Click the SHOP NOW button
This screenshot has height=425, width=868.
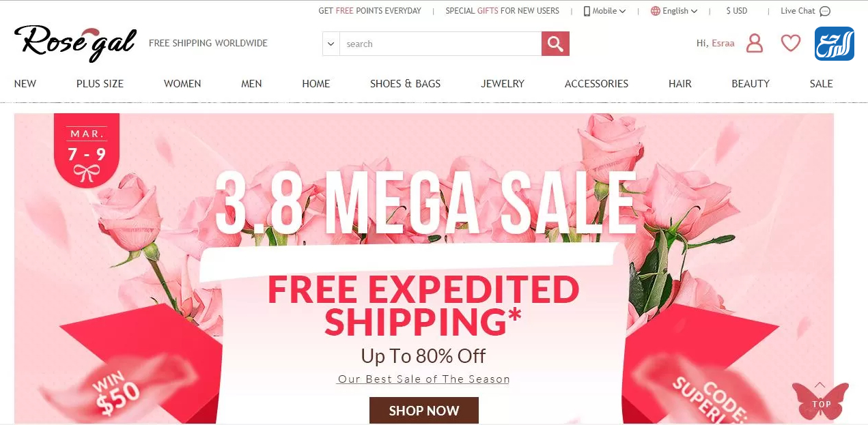(424, 411)
